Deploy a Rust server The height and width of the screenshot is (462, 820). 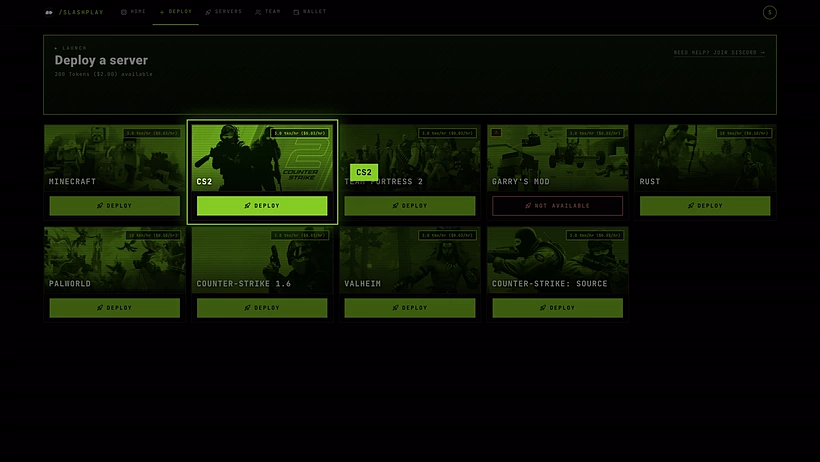[705, 206]
